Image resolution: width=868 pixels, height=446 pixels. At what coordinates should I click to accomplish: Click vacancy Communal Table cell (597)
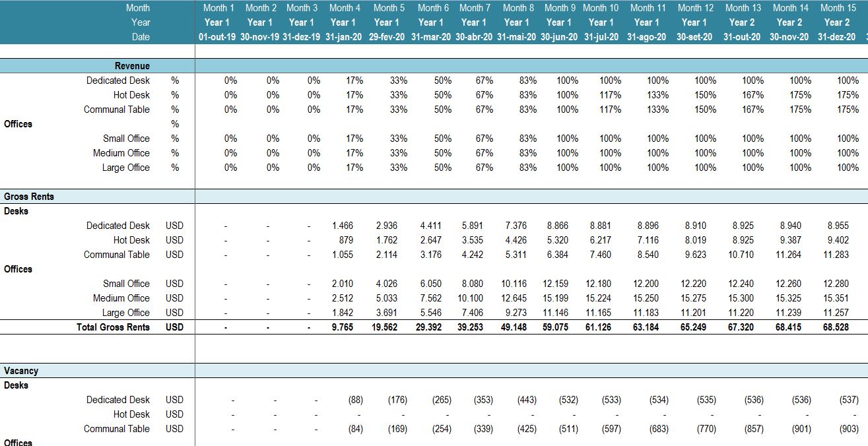click(611, 429)
